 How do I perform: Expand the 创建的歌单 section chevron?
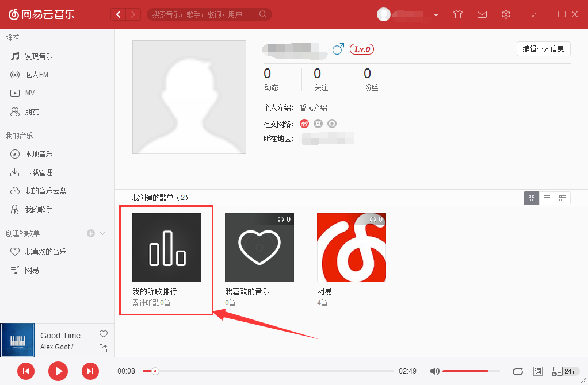(x=101, y=233)
